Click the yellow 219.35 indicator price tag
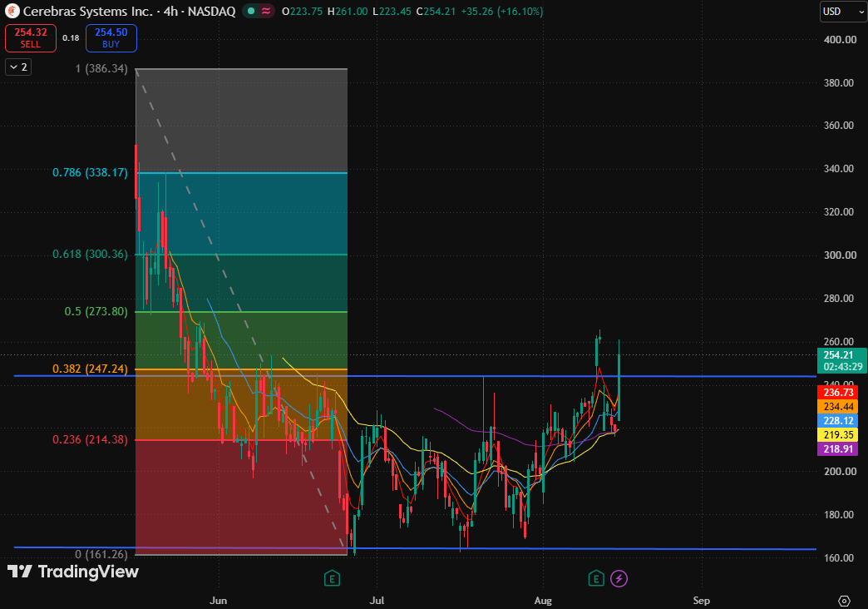The image size is (868, 609). pyautogui.click(x=837, y=435)
